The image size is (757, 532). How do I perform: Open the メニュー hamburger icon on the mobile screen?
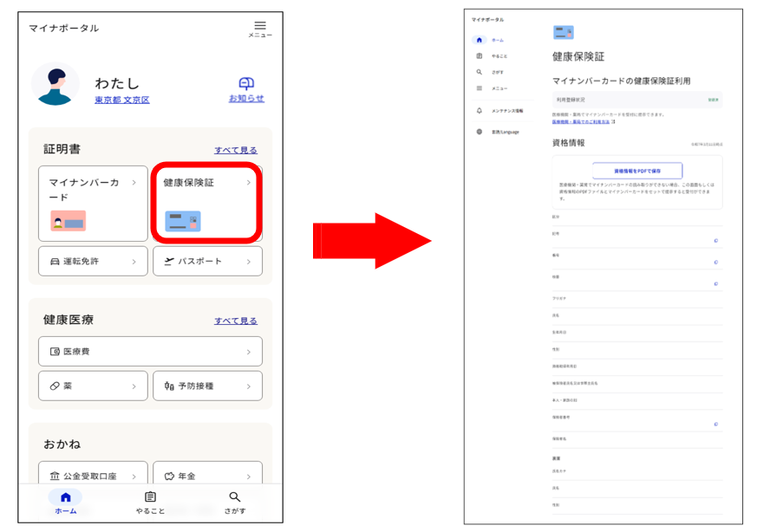[260, 26]
